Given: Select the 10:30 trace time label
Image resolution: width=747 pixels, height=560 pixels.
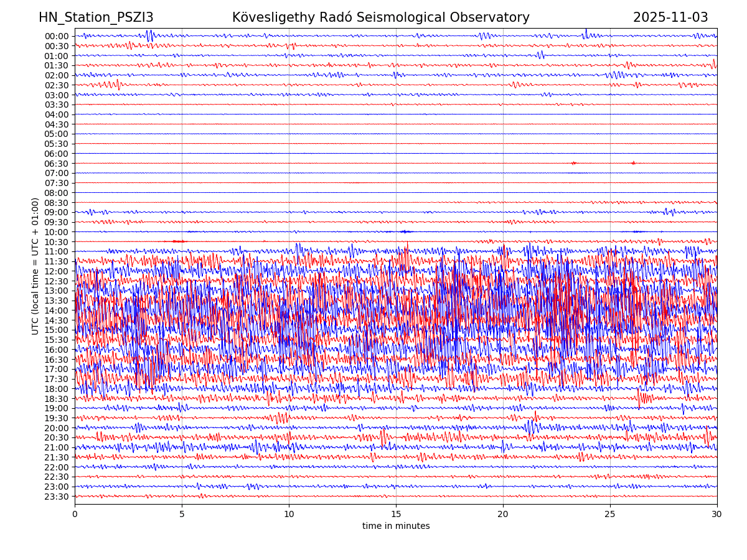Looking at the screenshot, I should coord(57,242).
